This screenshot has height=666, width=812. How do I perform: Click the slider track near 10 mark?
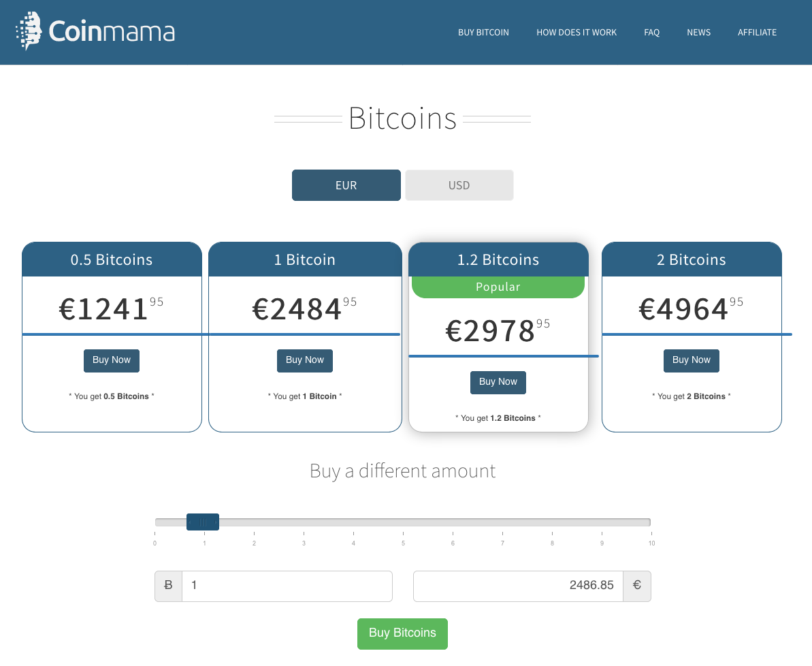point(649,522)
